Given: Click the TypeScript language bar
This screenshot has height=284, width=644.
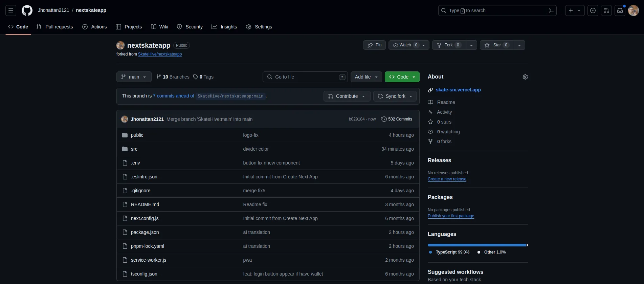Looking at the screenshot, I should 477,245.
